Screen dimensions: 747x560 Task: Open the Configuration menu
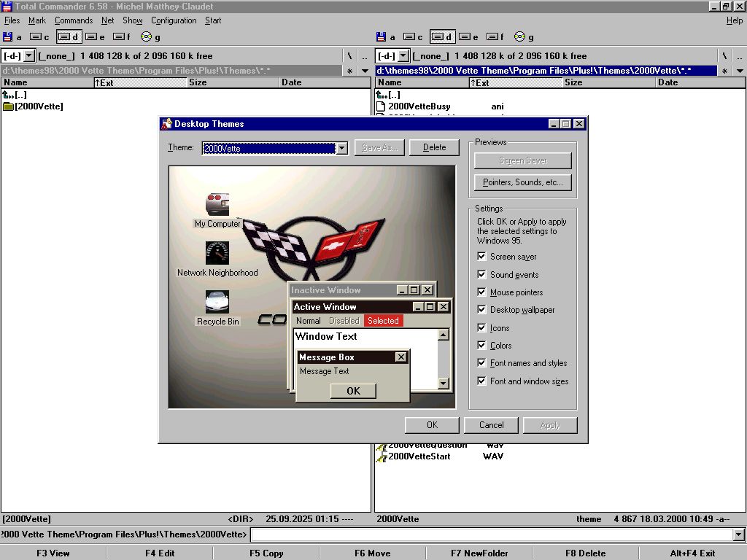pos(174,20)
